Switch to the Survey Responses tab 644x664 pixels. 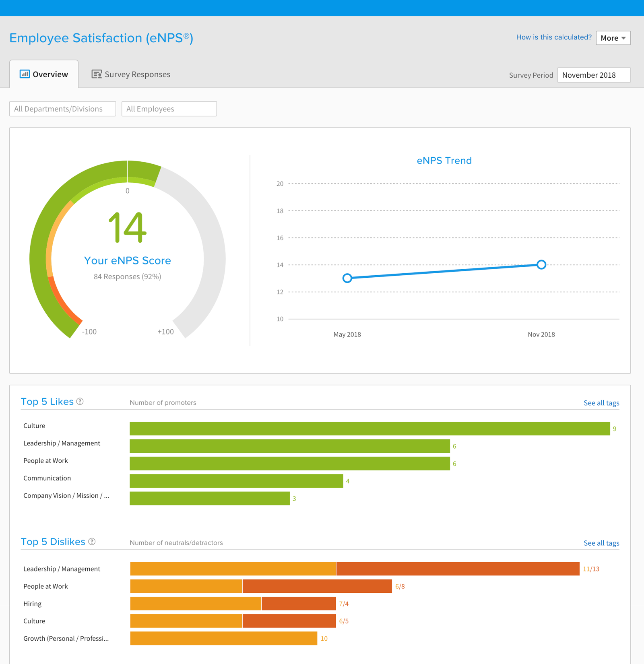coord(131,74)
